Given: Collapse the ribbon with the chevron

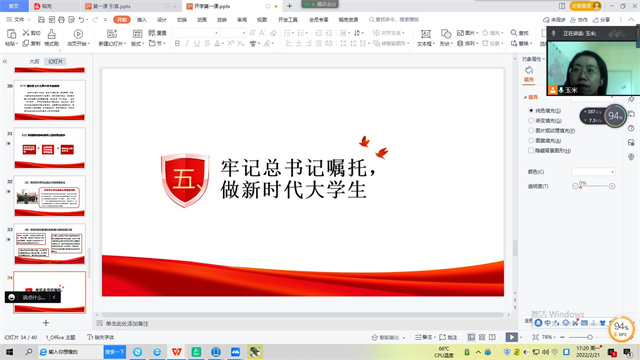Looking at the screenshot, I should [x=631, y=20].
